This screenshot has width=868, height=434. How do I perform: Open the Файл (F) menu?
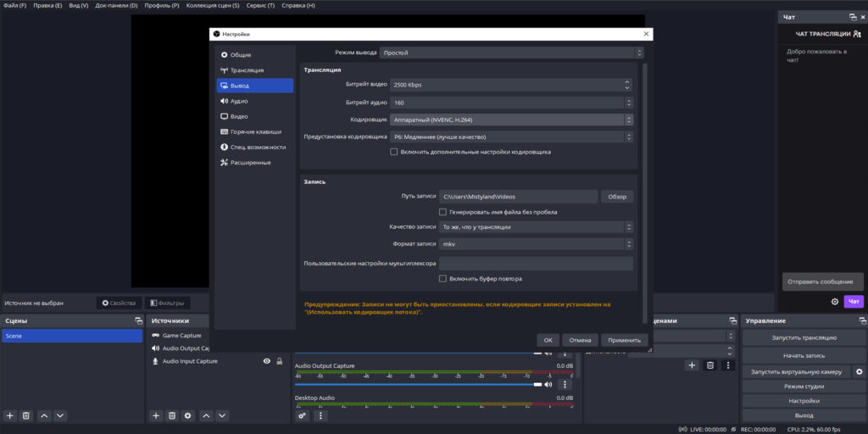point(15,5)
